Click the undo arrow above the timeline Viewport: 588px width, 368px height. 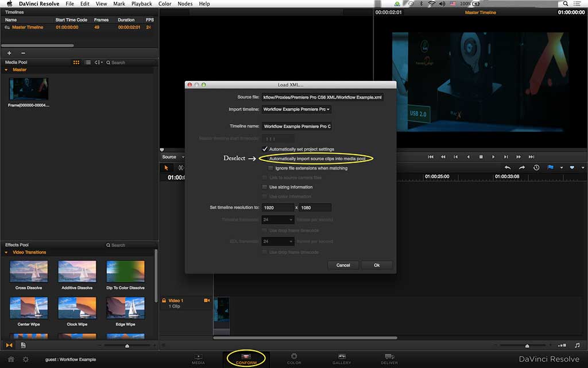point(508,167)
